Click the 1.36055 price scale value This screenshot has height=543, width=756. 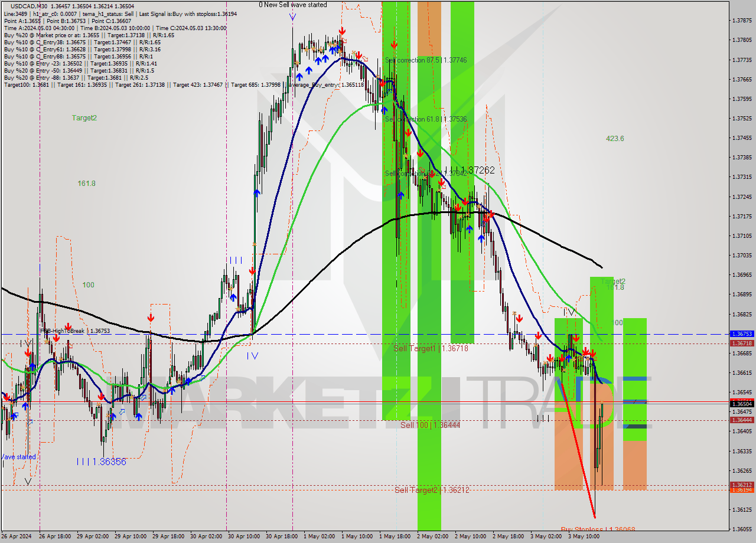tap(741, 529)
